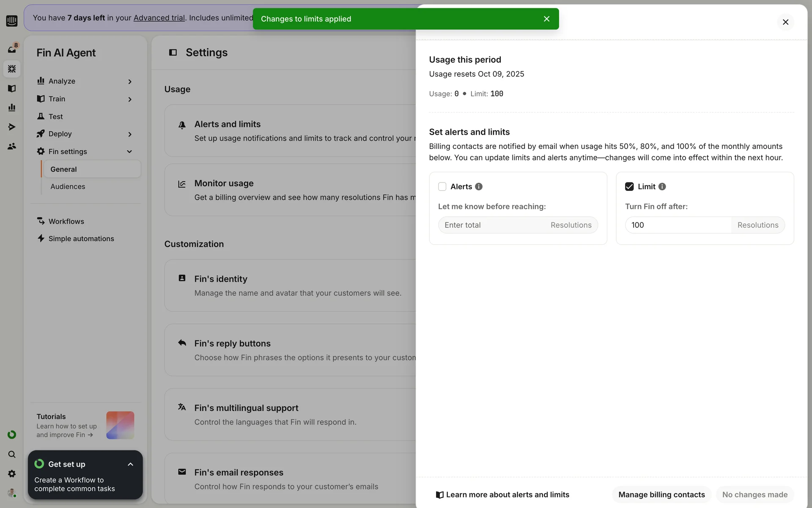Toggle the settings sidebar collapse icon

pos(173,52)
